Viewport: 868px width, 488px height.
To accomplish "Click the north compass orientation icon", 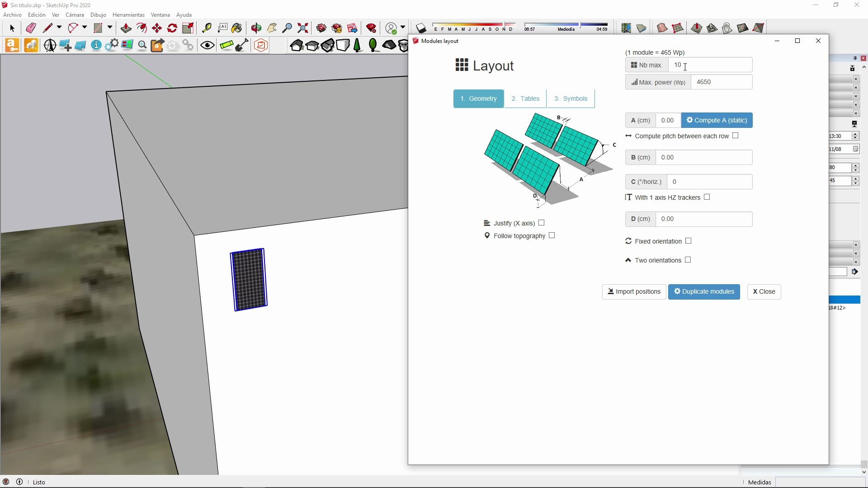I will (50, 45).
